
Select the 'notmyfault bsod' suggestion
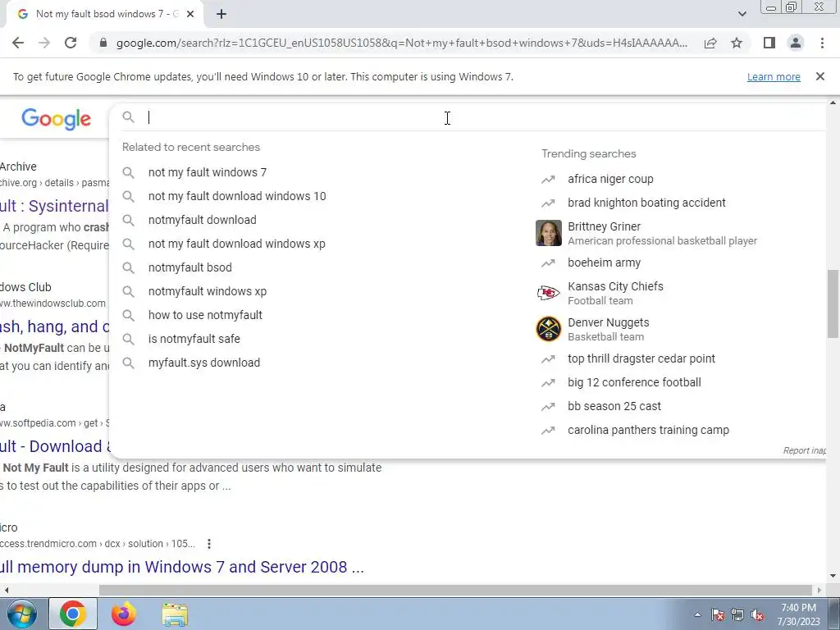click(x=189, y=267)
